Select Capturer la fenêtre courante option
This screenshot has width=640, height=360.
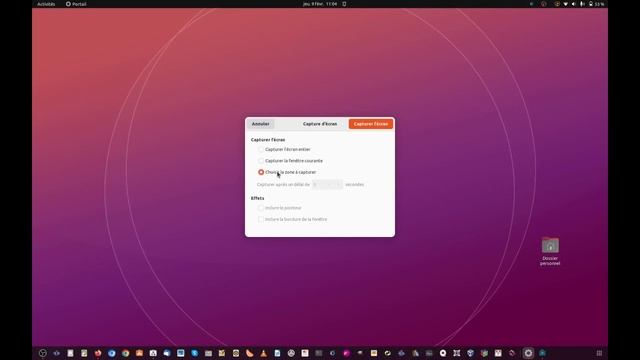tap(261, 161)
